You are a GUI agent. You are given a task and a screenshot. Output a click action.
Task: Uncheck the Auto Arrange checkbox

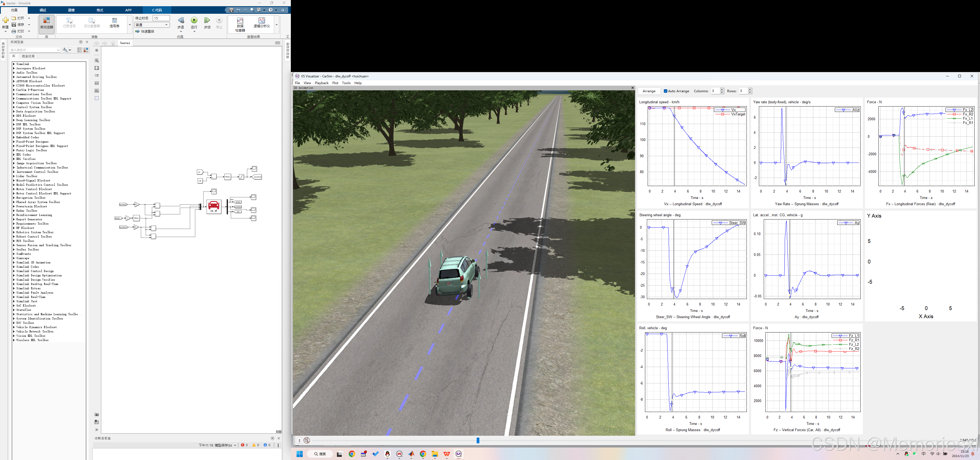pyautogui.click(x=665, y=91)
